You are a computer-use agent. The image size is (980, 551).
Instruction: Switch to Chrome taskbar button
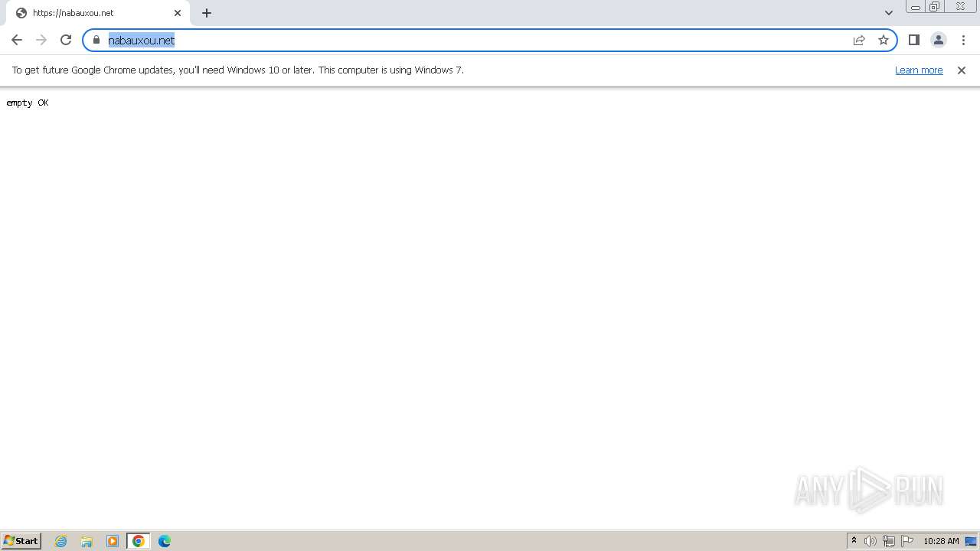click(x=139, y=541)
